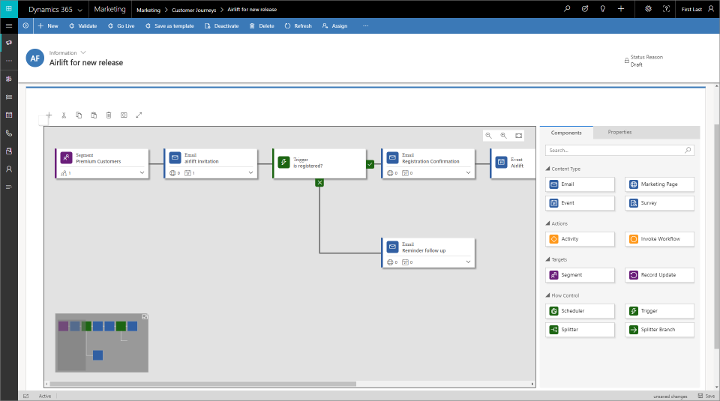The height and width of the screenshot is (401, 720).
Task: Select the Marketing Page content tile
Action: 660,185
